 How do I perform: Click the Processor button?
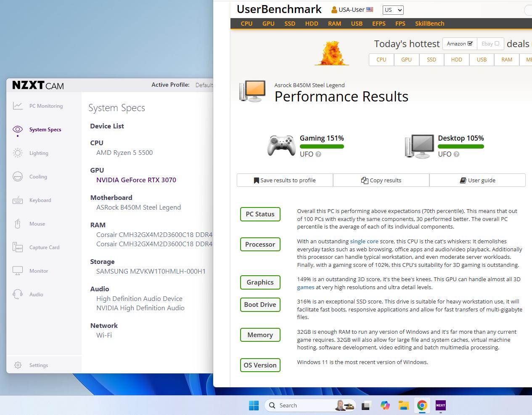(260, 245)
